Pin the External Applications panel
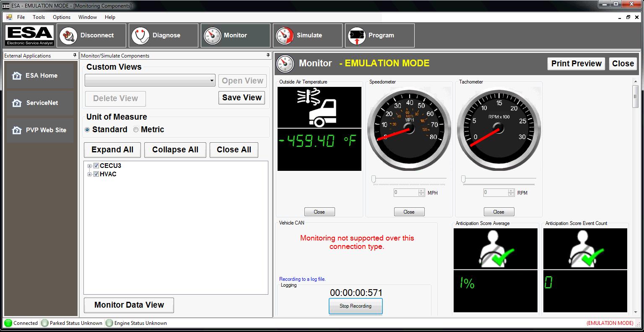The width and height of the screenshot is (644, 332). 75,55
